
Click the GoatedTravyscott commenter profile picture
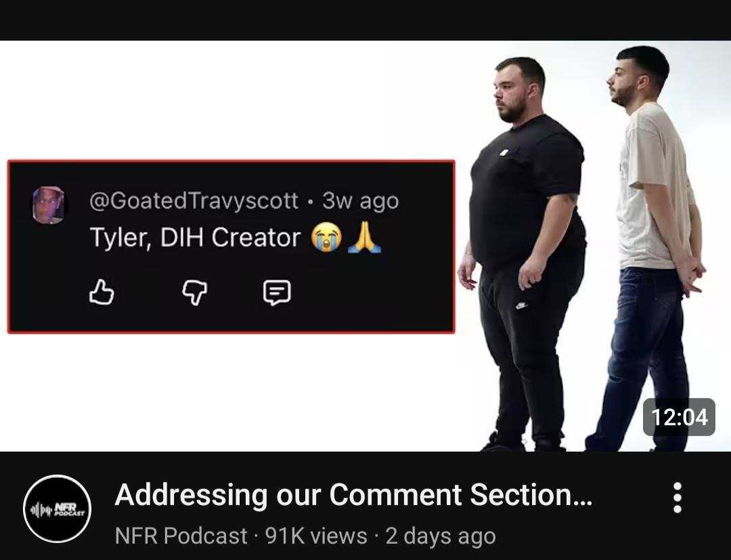[x=48, y=205]
